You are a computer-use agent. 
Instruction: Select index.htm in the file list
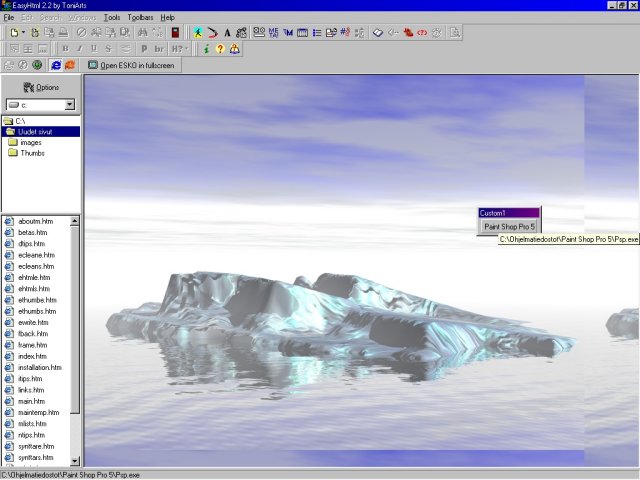coord(32,356)
